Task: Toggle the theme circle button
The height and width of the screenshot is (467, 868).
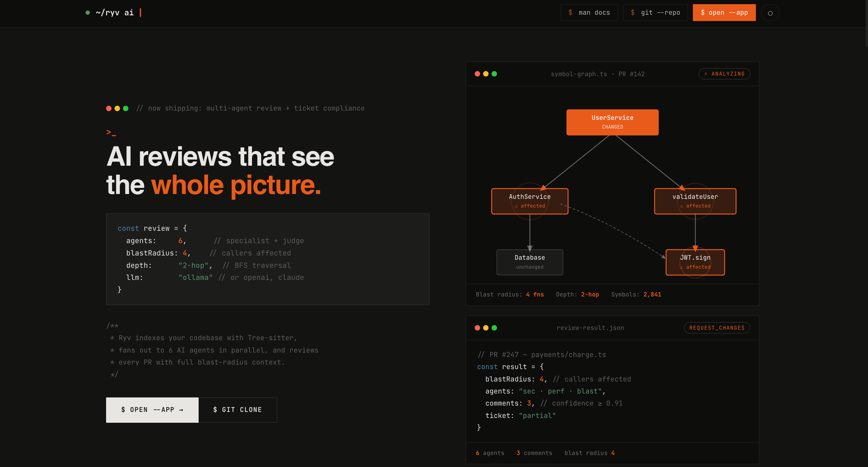Action: tap(770, 13)
